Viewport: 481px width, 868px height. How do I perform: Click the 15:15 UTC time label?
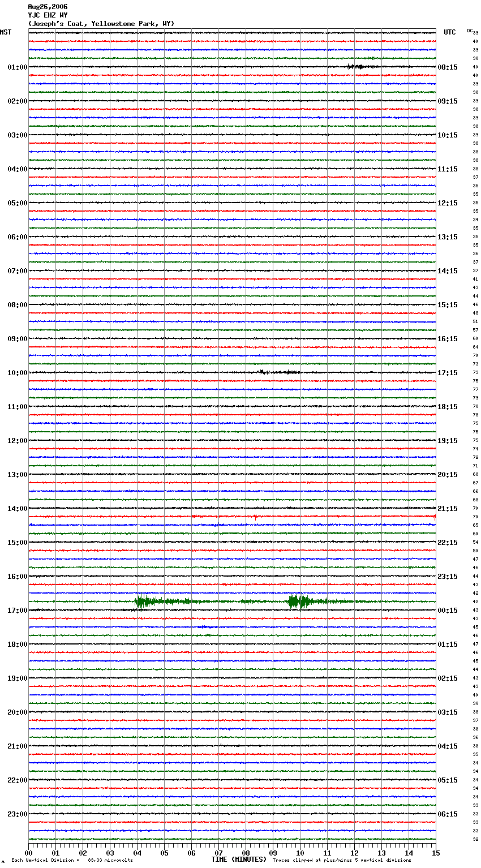pyautogui.click(x=448, y=305)
